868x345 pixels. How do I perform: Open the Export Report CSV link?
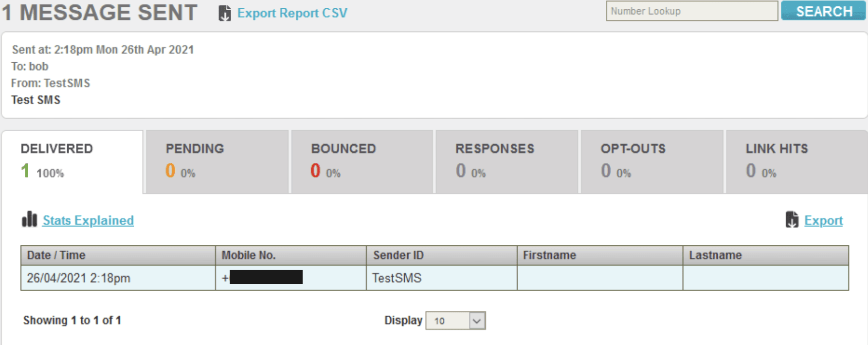coord(292,13)
